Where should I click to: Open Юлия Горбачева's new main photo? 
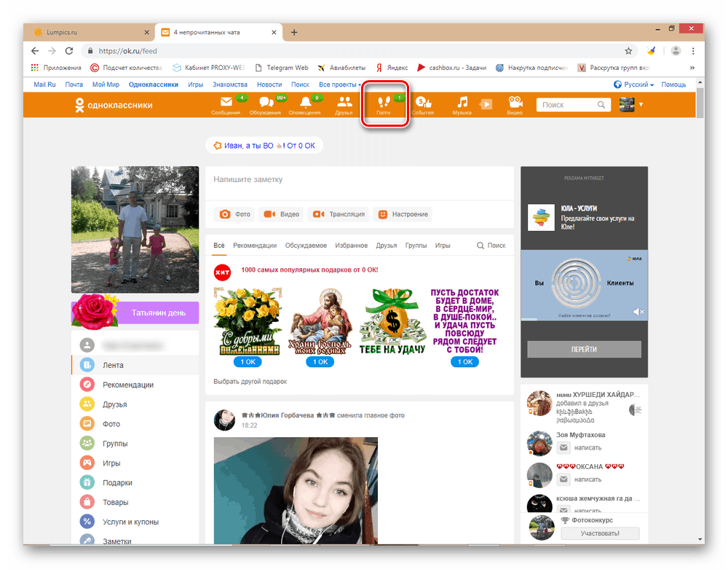click(296, 490)
